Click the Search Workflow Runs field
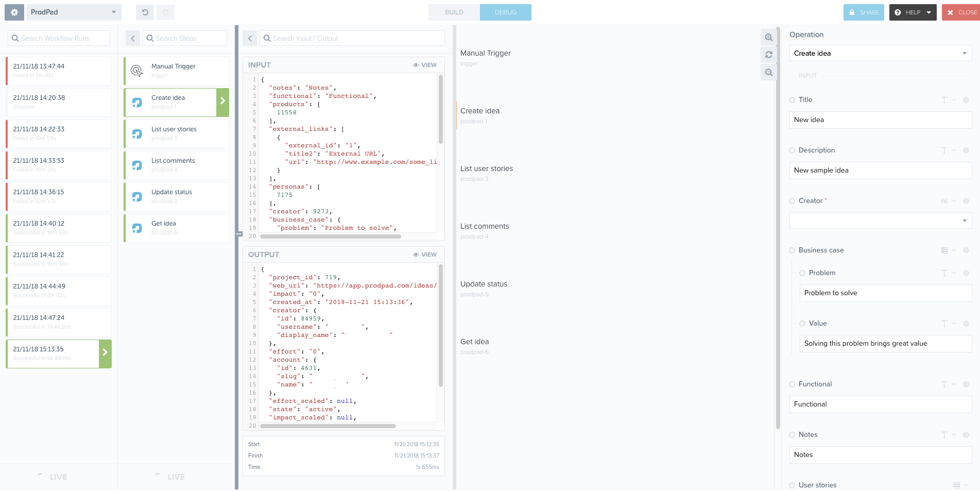 (59, 38)
